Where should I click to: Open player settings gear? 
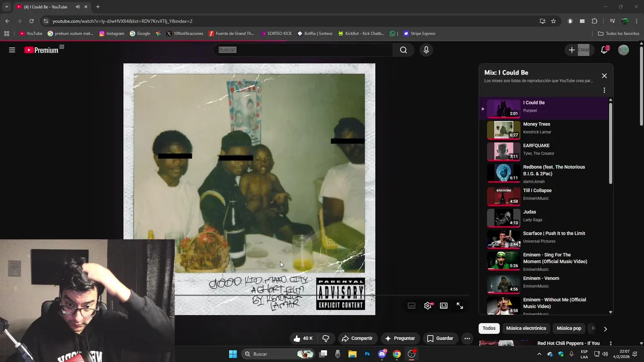tap(428, 306)
